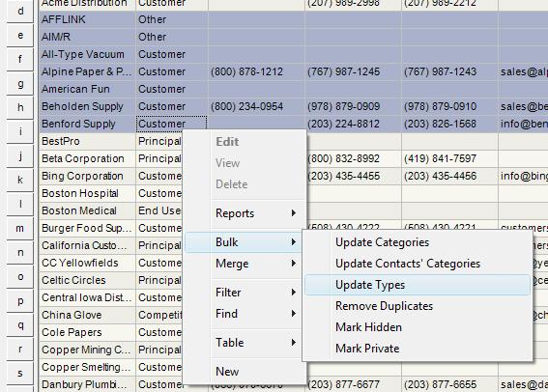Screen dimensions: 548x392
Task: Jump to letter e in index
Action: 20,36
